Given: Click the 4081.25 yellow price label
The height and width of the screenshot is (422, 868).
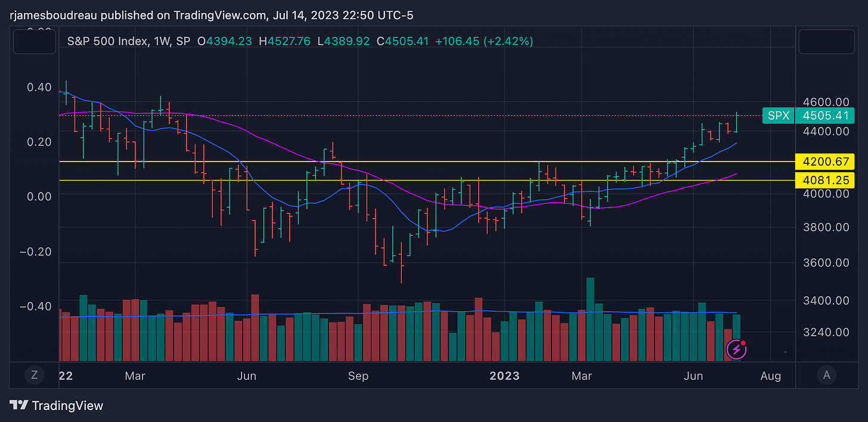Looking at the screenshot, I should tap(825, 179).
